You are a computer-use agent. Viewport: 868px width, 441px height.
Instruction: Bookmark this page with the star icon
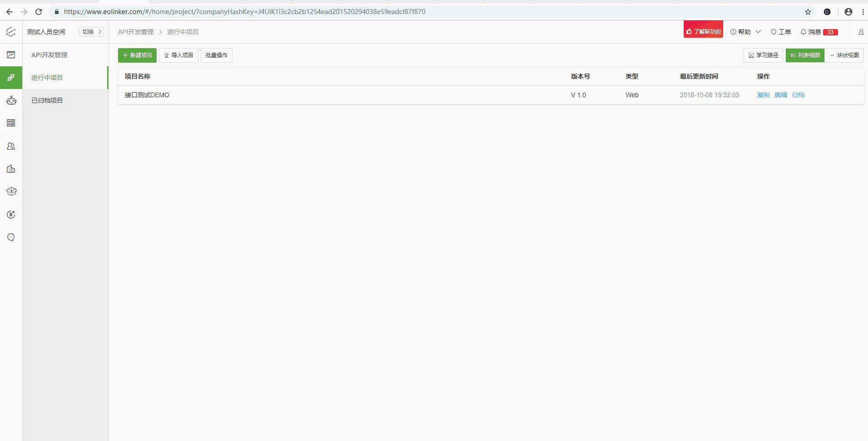pos(808,12)
